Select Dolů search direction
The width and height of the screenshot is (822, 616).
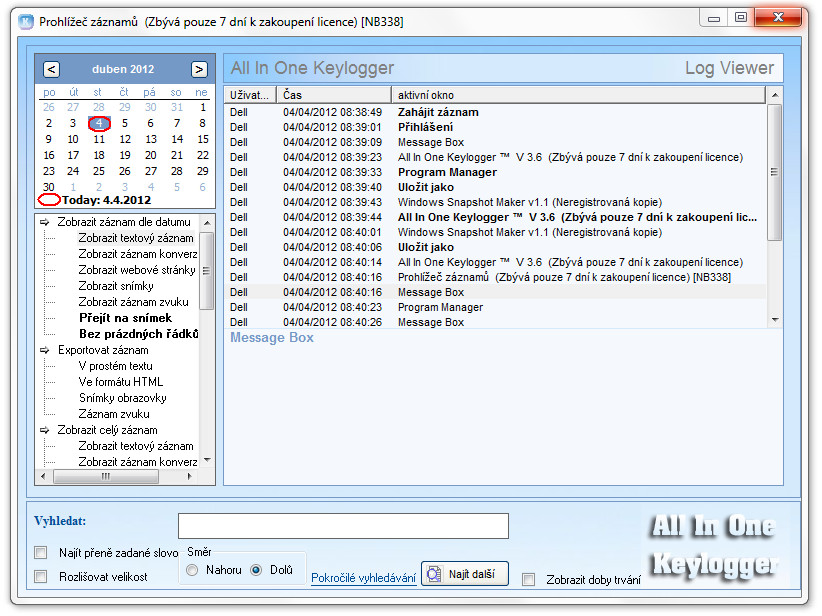point(256,570)
